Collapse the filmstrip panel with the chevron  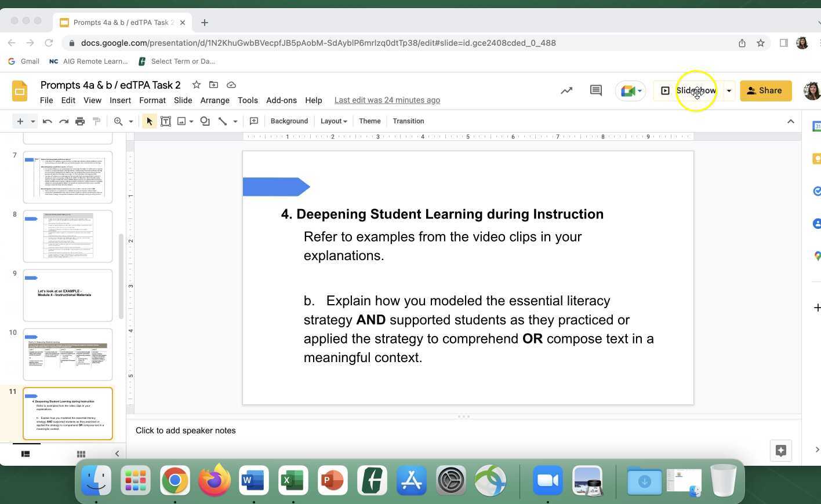coord(117,454)
